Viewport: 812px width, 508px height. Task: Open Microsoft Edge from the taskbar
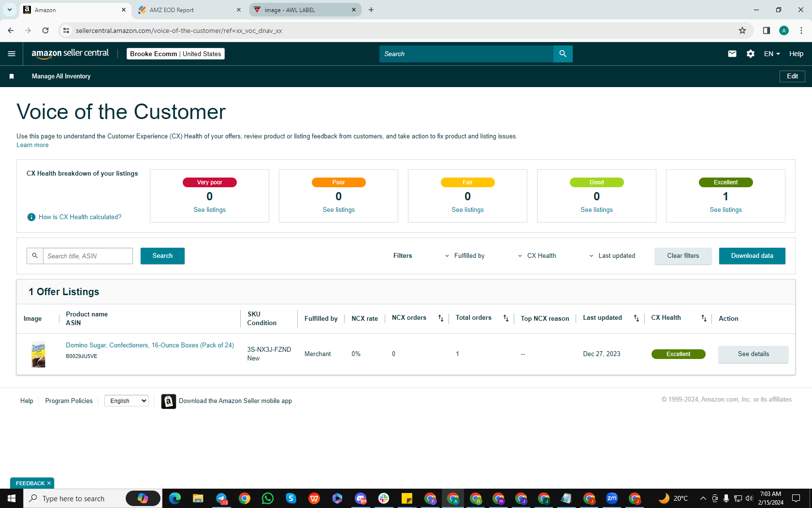coord(175,498)
